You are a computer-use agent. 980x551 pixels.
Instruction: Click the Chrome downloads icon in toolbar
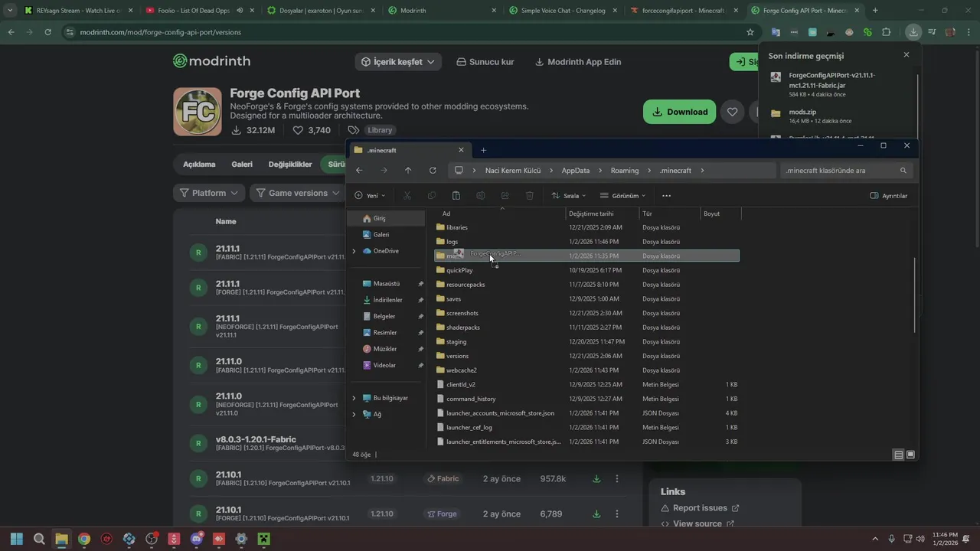(x=913, y=32)
